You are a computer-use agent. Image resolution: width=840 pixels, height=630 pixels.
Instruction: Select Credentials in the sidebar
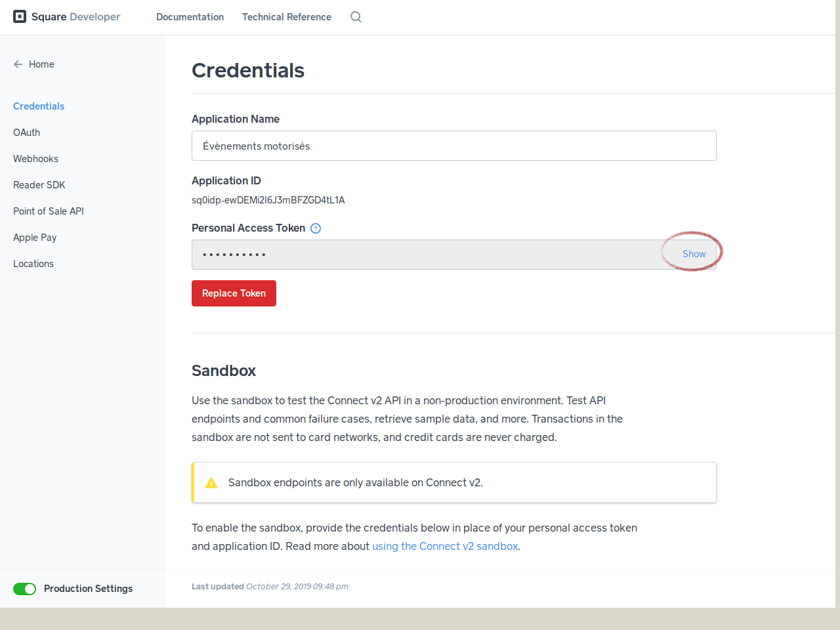39,106
